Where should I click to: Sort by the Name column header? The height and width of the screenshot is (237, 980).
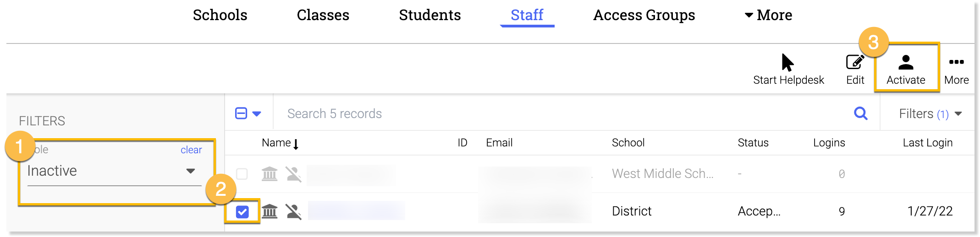[x=276, y=143]
